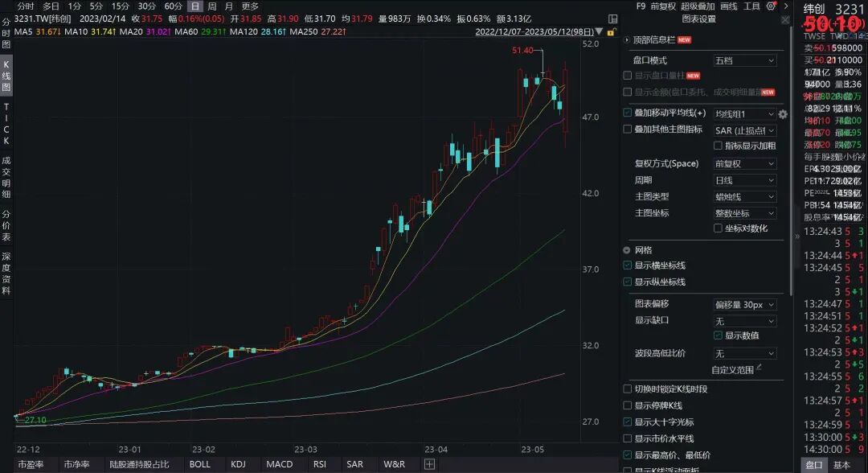Select the 月 monthly period
This screenshot has width=868, height=473.
pyautogui.click(x=229, y=6)
